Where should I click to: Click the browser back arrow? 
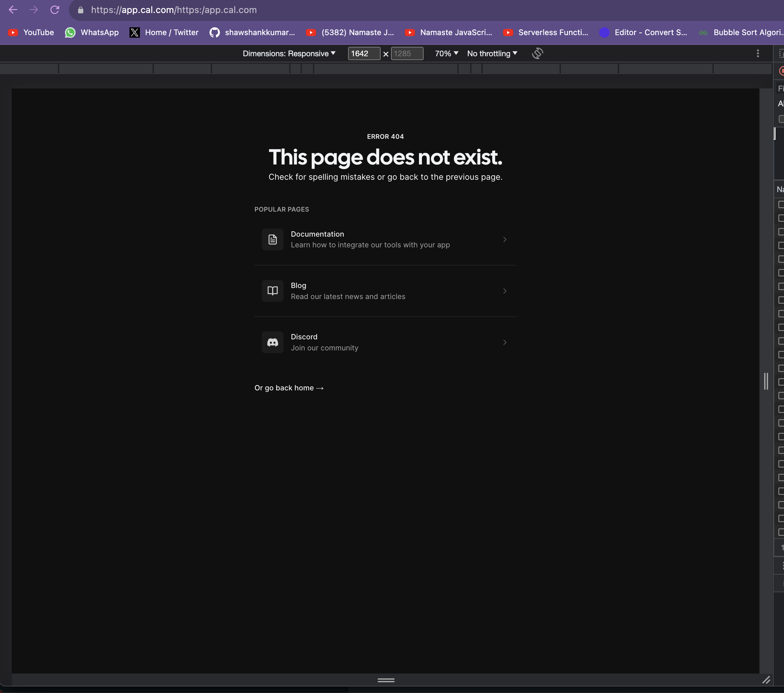13,9
